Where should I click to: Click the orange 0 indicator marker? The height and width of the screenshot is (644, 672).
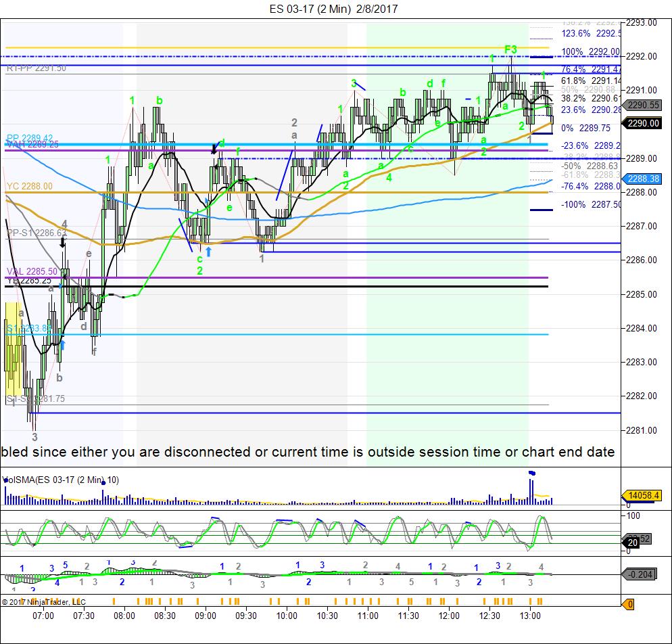coord(628,605)
